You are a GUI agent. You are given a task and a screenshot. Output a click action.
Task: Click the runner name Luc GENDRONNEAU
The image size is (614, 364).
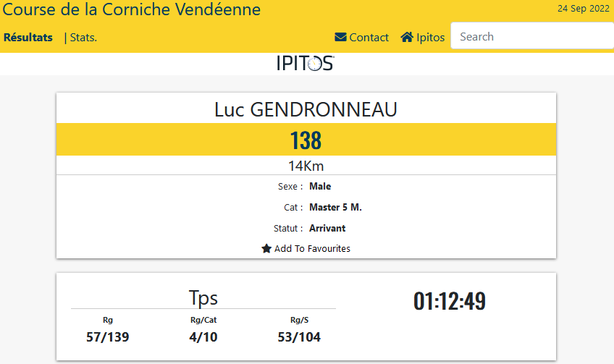click(306, 109)
